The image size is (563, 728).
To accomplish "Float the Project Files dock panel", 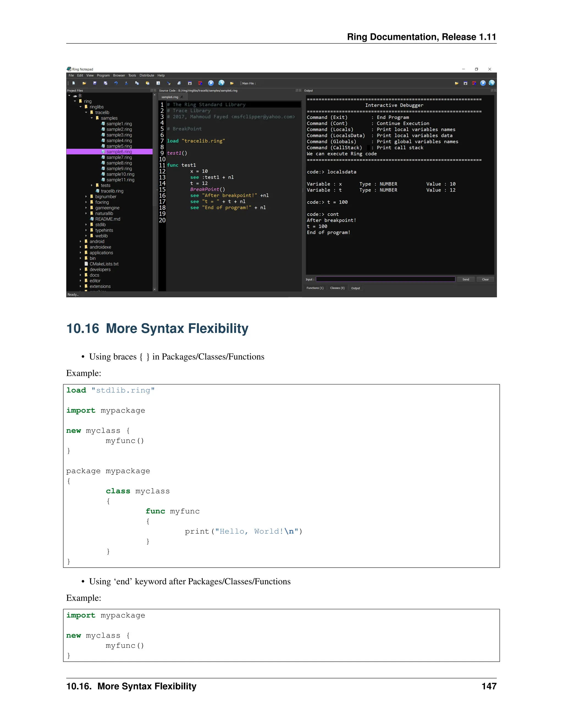I will coord(152,90).
